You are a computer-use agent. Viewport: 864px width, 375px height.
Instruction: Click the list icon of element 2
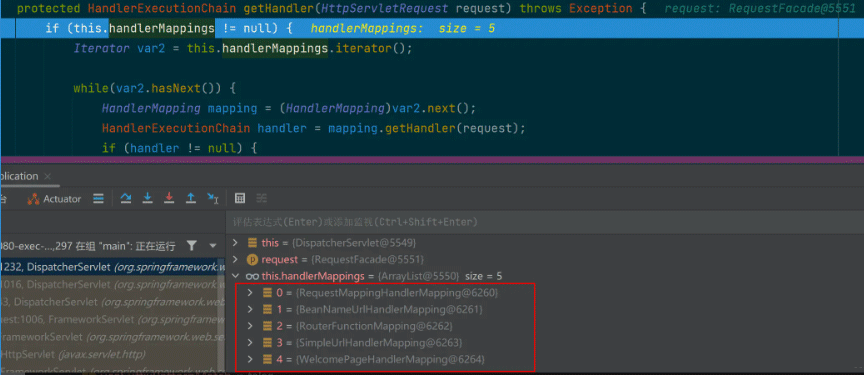point(267,326)
